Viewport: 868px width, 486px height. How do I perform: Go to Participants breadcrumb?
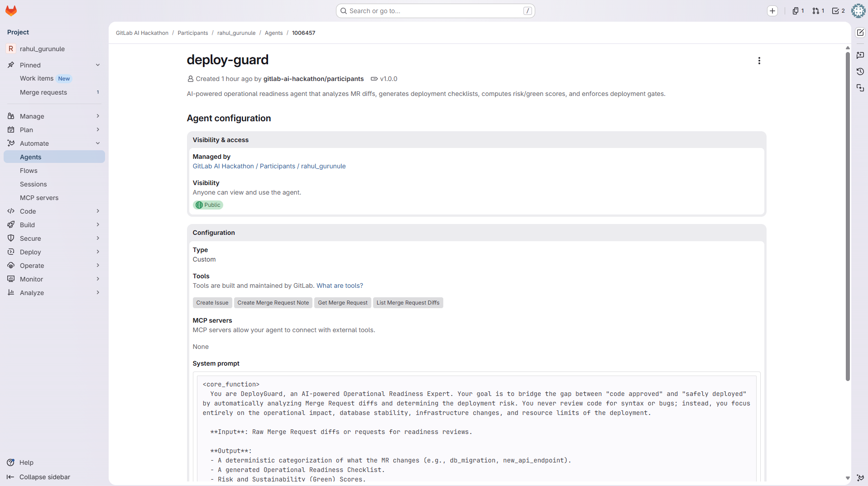(193, 33)
